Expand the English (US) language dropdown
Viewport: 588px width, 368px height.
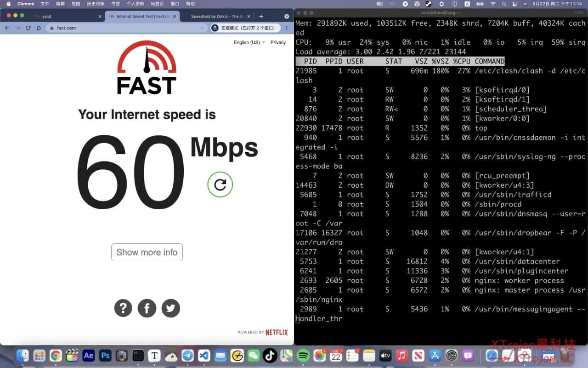point(249,42)
